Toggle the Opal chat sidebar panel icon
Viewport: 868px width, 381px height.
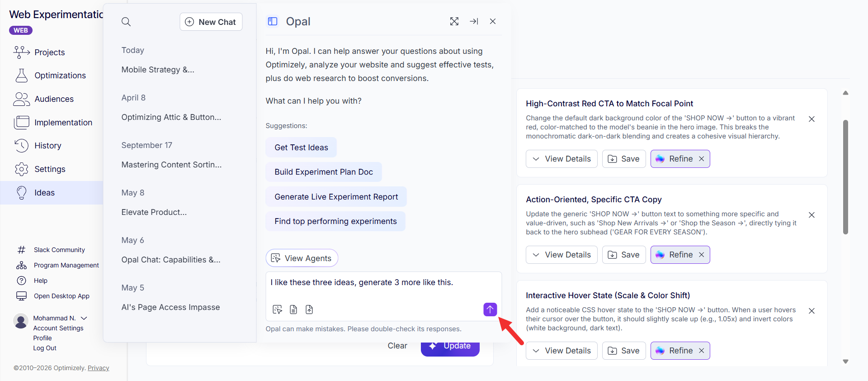coord(273,21)
